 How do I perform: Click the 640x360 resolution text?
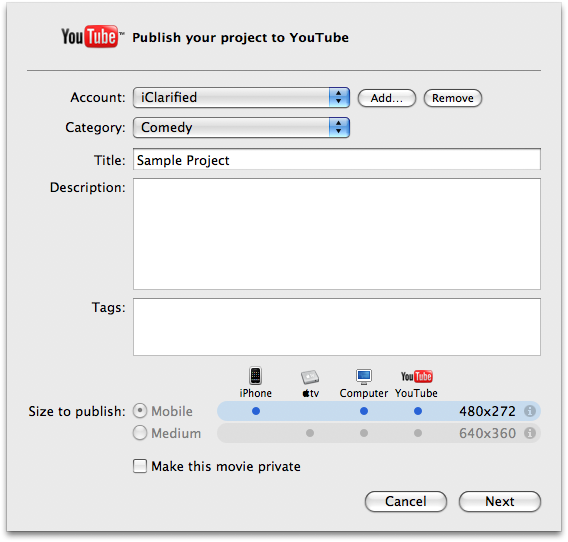[x=487, y=433]
